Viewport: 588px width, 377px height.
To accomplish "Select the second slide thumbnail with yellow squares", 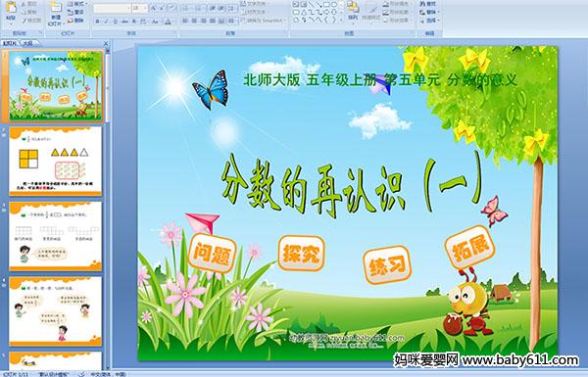I will (56, 162).
